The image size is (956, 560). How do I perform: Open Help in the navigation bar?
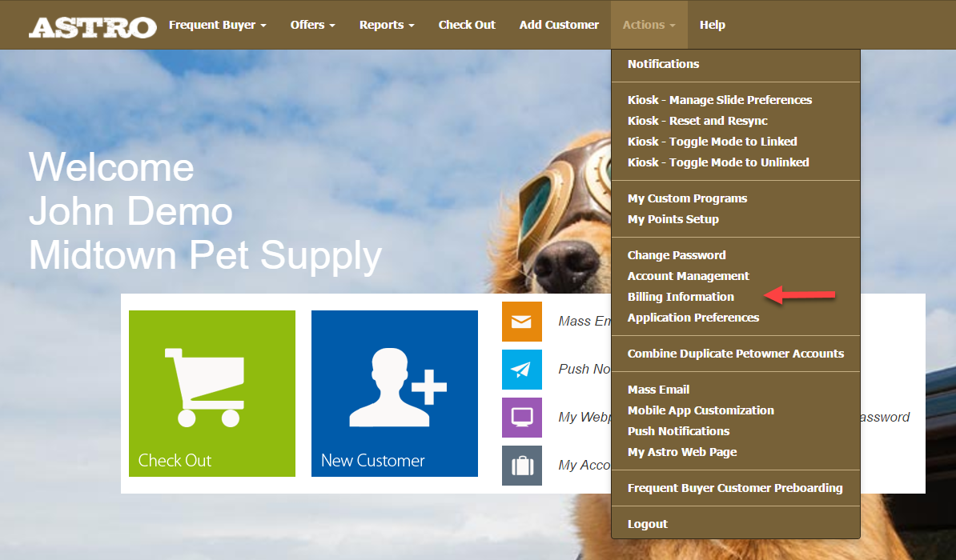click(712, 25)
